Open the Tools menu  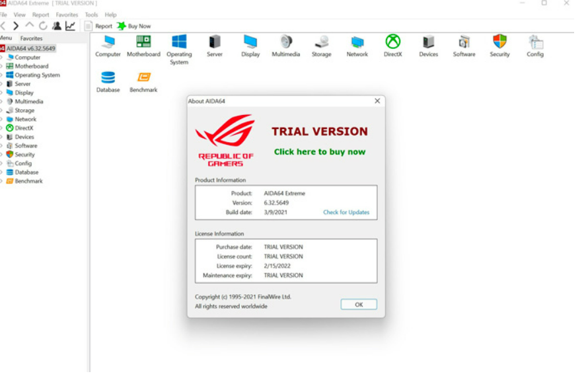pos(91,15)
